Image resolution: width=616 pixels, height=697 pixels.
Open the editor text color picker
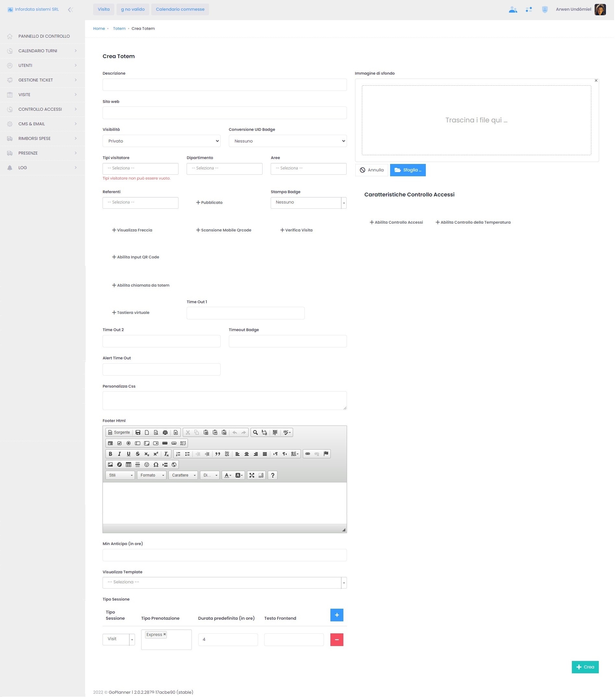pos(228,476)
